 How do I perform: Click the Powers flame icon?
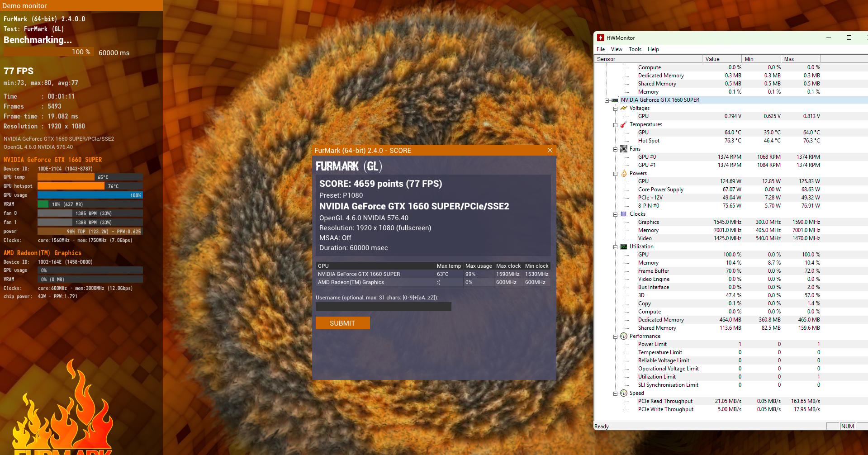[x=624, y=173]
